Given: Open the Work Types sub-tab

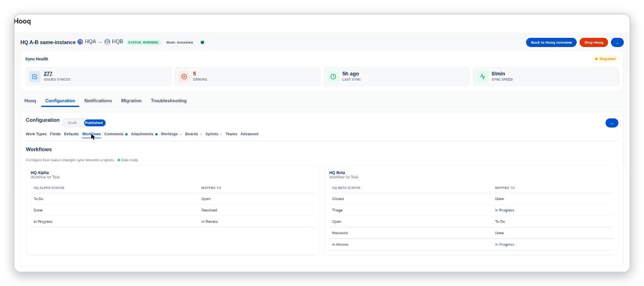Looking at the screenshot, I should tap(36, 134).
